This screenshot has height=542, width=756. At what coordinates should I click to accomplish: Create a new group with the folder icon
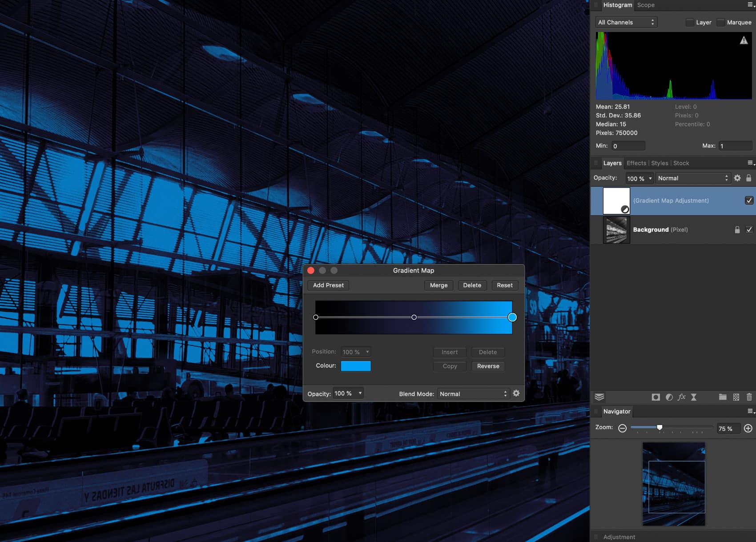click(x=722, y=397)
